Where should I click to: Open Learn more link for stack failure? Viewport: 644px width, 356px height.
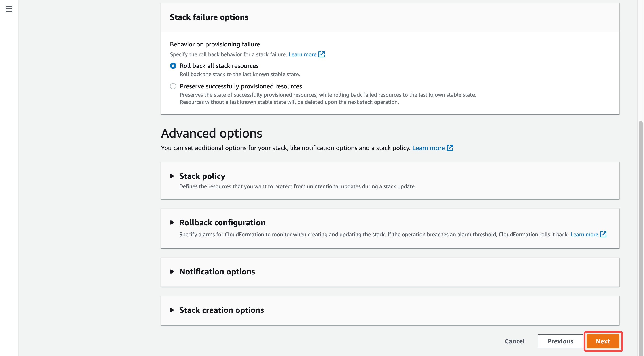[x=303, y=54]
